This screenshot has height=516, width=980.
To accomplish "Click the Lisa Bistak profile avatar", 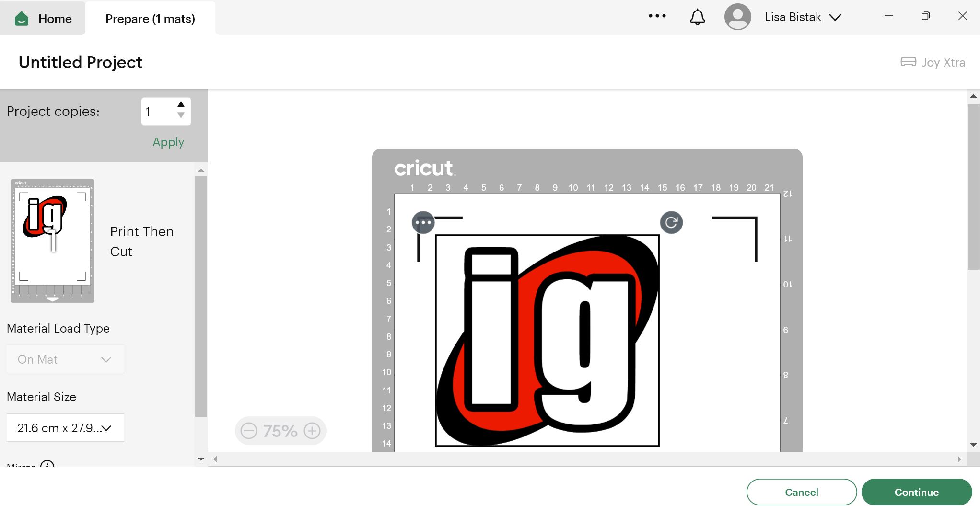I will (x=737, y=17).
